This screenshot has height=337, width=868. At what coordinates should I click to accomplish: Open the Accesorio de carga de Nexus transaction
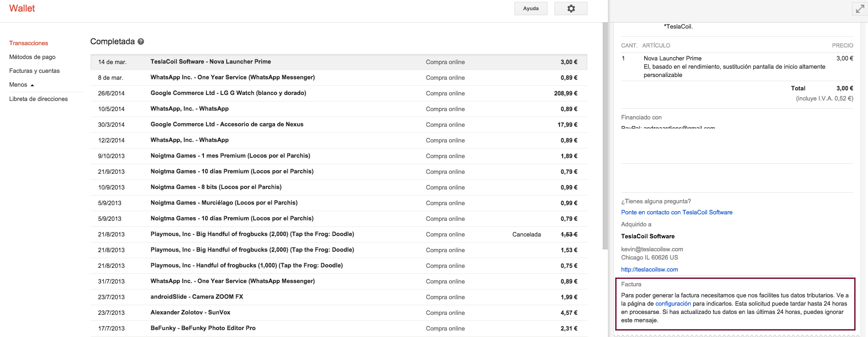coord(339,124)
